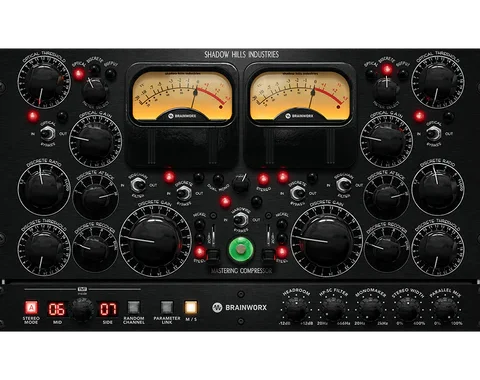Click the Monomaker knob
Viewport: 480px width, 380px height.
click(x=370, y=309)
